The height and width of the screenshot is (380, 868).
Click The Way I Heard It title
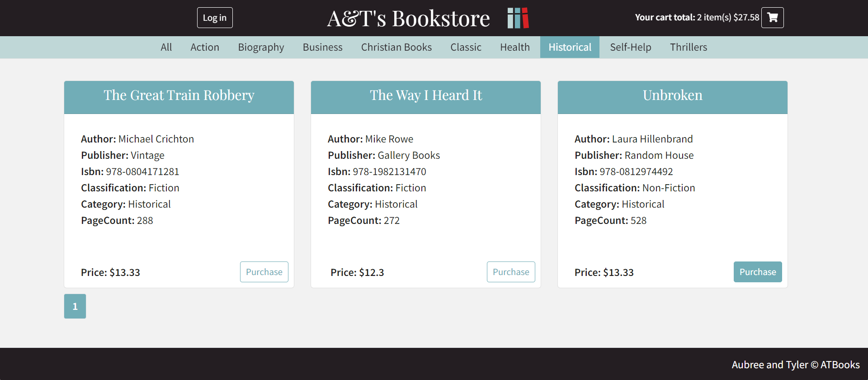(x=426, y=95)
